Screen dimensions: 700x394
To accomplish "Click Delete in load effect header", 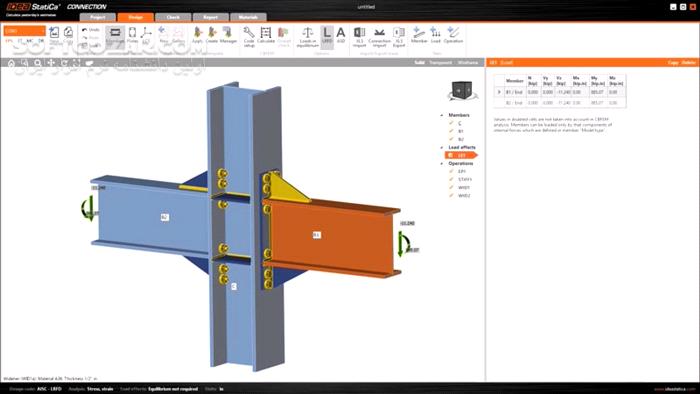I will 688,62.
